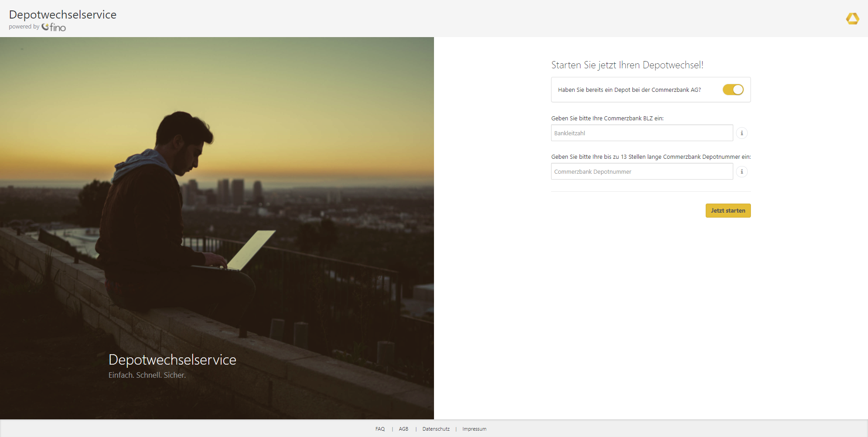The image size is (868, 437).
Task: Click the Depotwechselservice header title
Action: [63, 14]
